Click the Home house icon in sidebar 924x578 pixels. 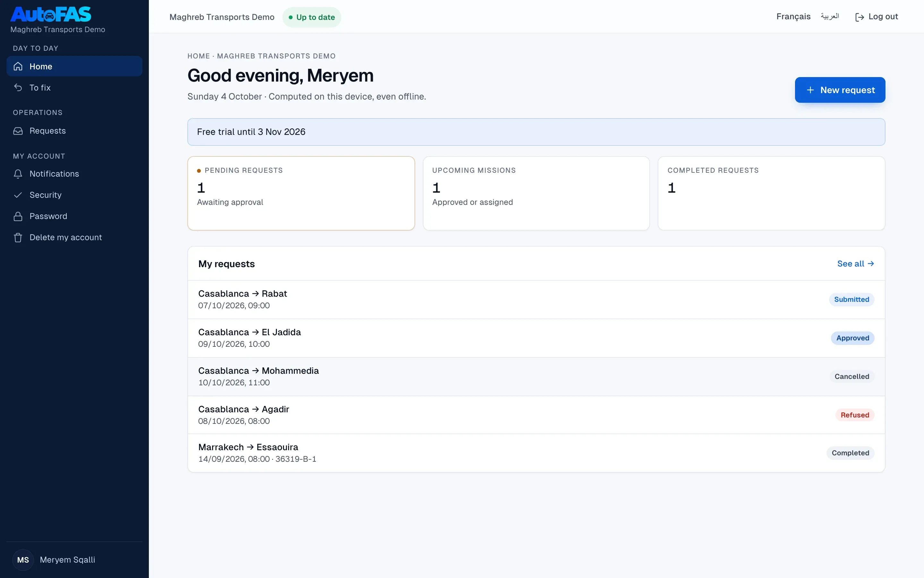point(18,66)
